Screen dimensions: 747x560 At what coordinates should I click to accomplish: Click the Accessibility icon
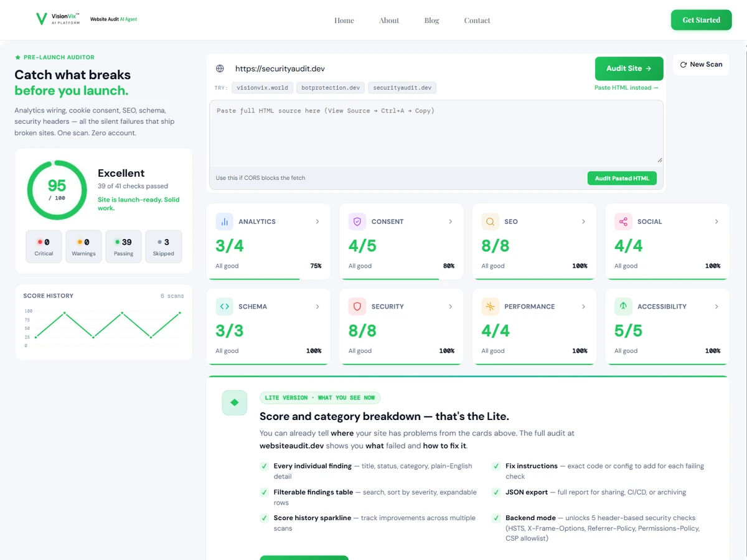(x=623, y=306)
